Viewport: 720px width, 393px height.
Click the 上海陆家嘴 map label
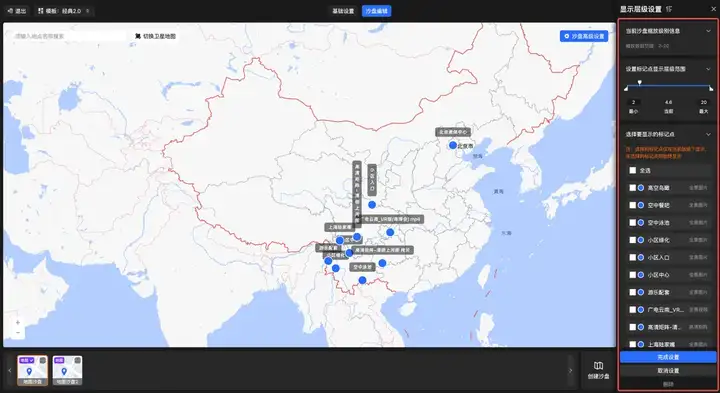340,227
